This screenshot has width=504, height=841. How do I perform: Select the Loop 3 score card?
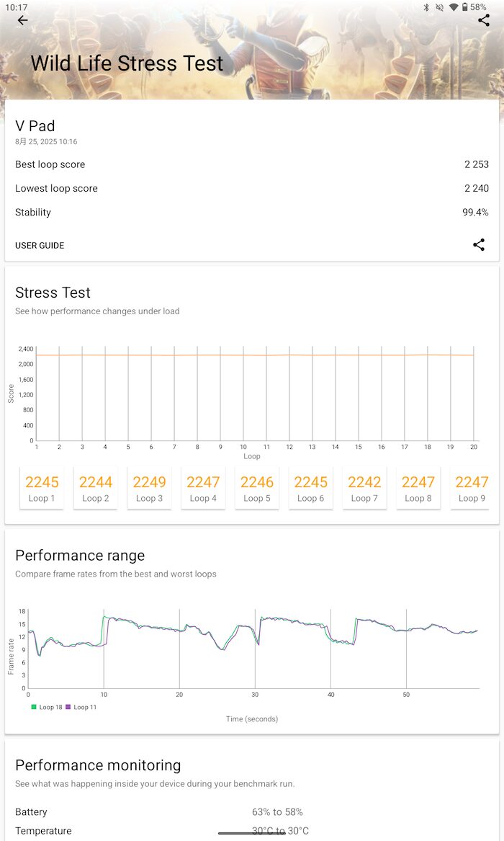click(x=150, y=488)
